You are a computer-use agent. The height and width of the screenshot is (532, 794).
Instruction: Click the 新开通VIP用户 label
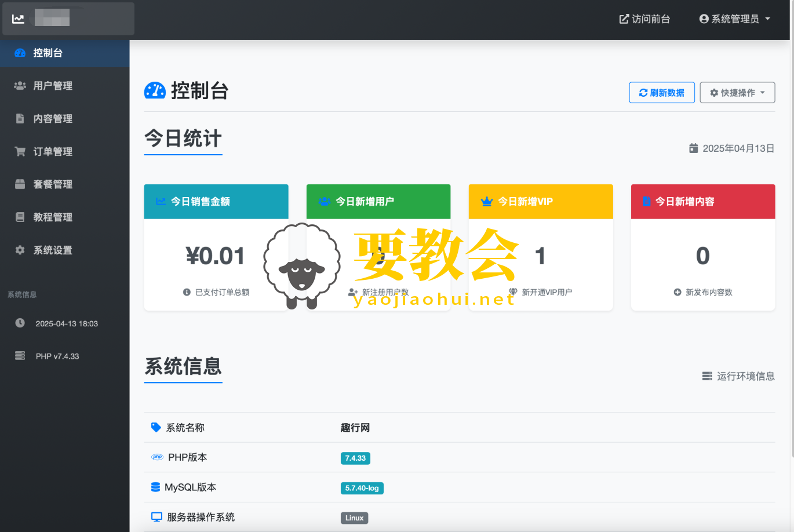(x=547, y=292)
